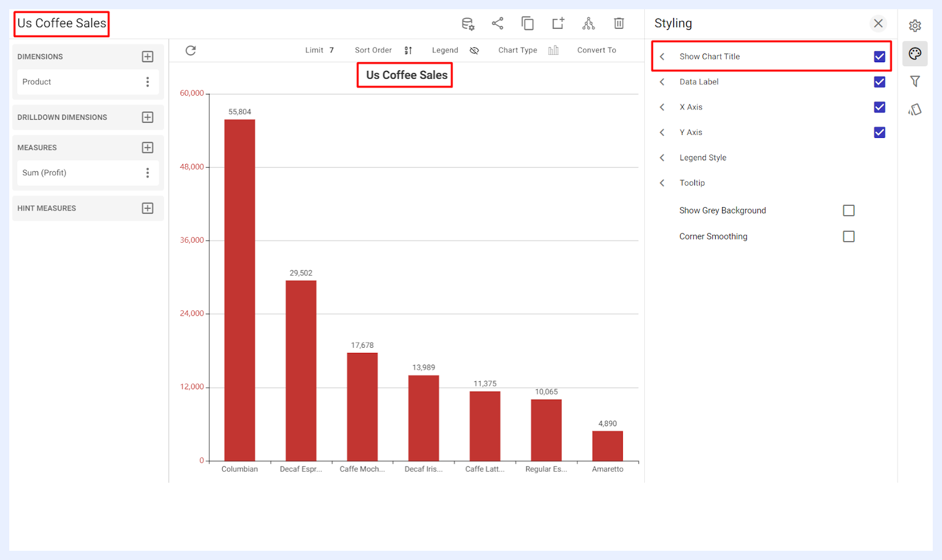Open the filter funnel icon
Screen dimensions: 942x560
click(915, 81)
